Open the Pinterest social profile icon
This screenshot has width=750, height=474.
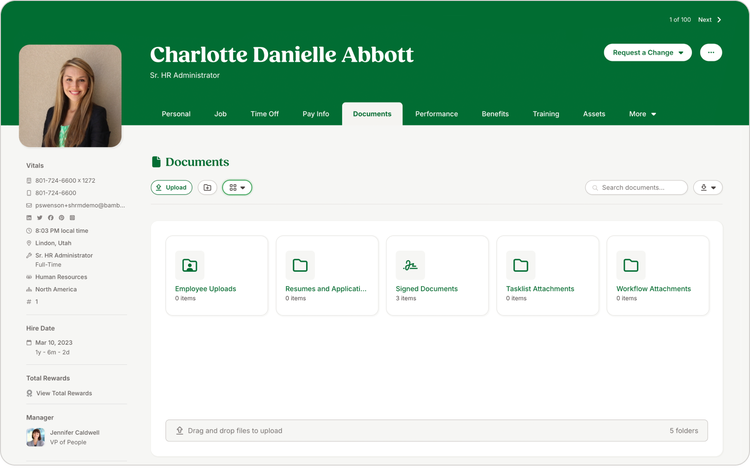pos(61,218)
